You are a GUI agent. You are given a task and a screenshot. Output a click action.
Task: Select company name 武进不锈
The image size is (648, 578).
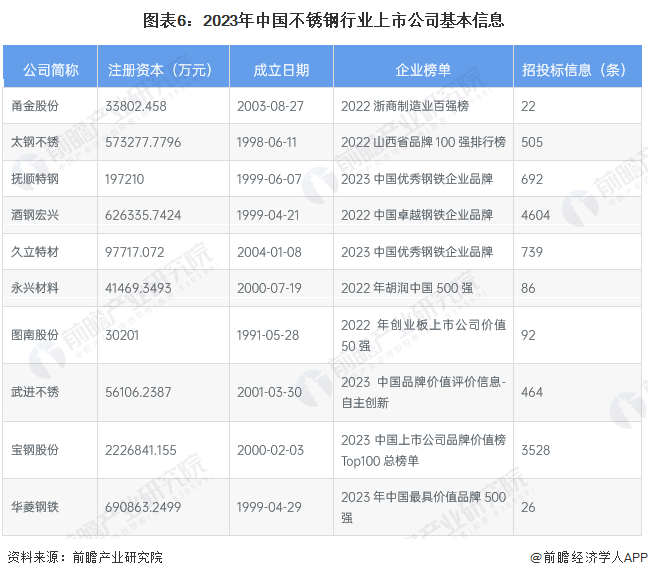coord(35,392)
